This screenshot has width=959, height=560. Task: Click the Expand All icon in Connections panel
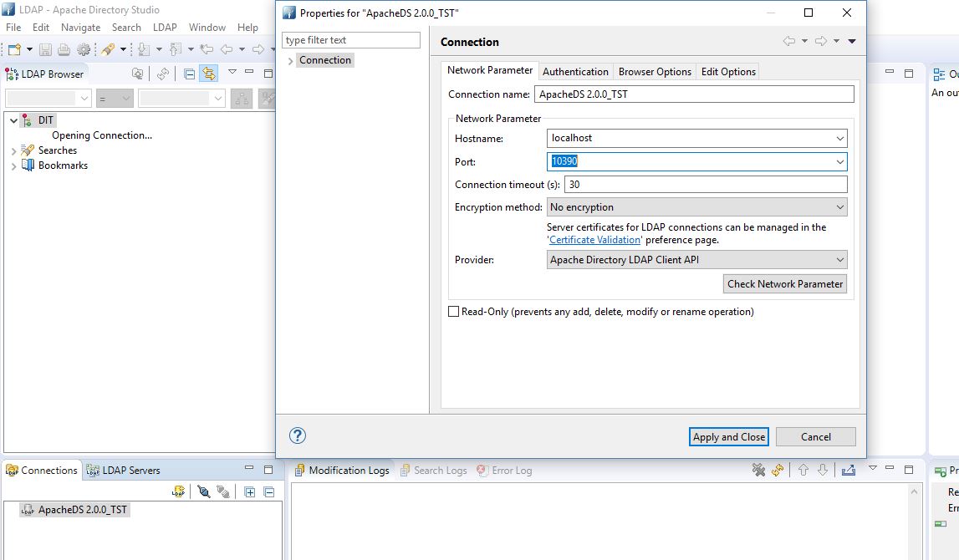point(250,491)
